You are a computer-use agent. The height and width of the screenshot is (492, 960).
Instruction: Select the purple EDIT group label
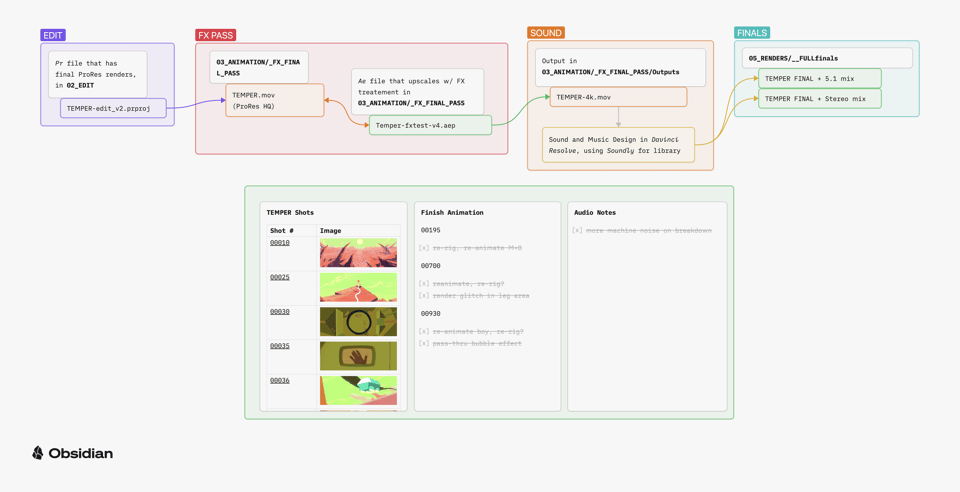[x=53, y=35]
